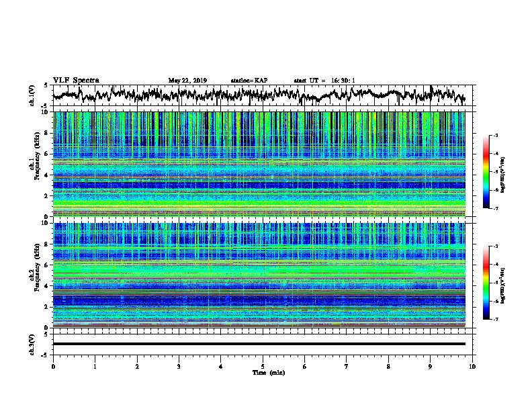Screen dimensions: 532x411
Task: Click inside the ch.2 spectrogram panel
Action: tap(259, 275)
